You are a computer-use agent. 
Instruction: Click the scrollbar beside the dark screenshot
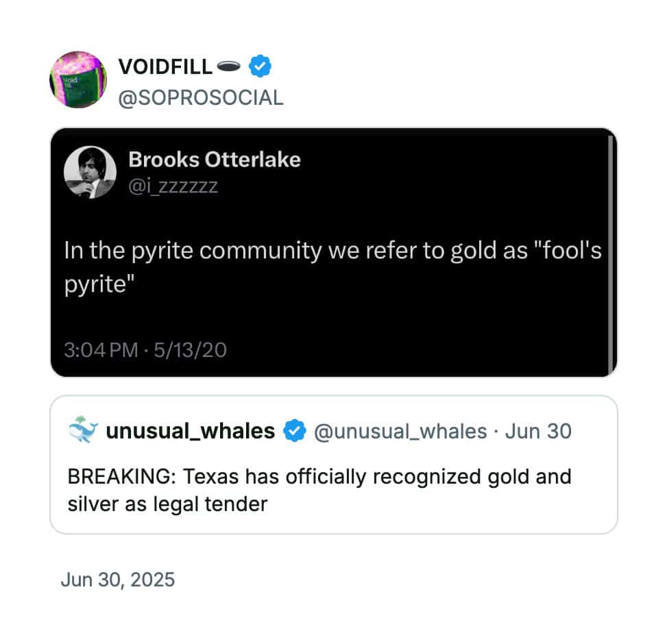pos(610,253)
